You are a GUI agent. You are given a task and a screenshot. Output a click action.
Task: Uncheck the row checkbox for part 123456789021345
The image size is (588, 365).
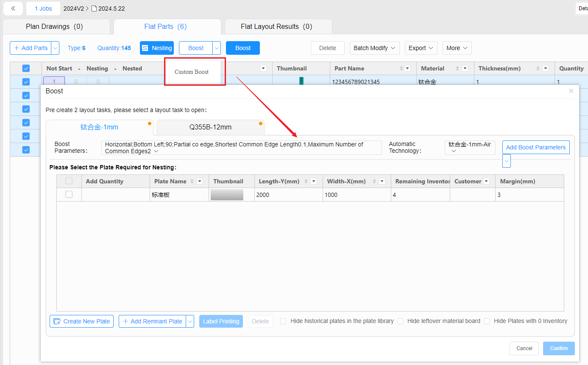click(x=26, y=82)
